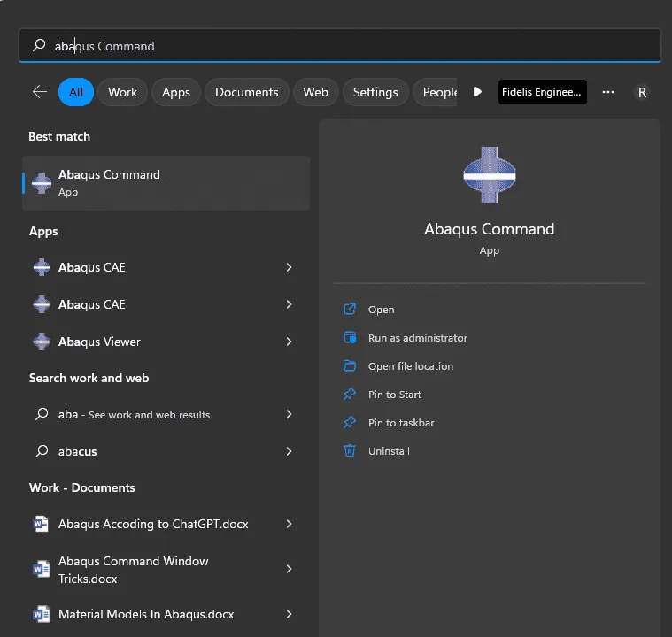Expand the abacus search suggestion arrow
The width and height of the screenshot is (672, 637).
click(289, 451)
